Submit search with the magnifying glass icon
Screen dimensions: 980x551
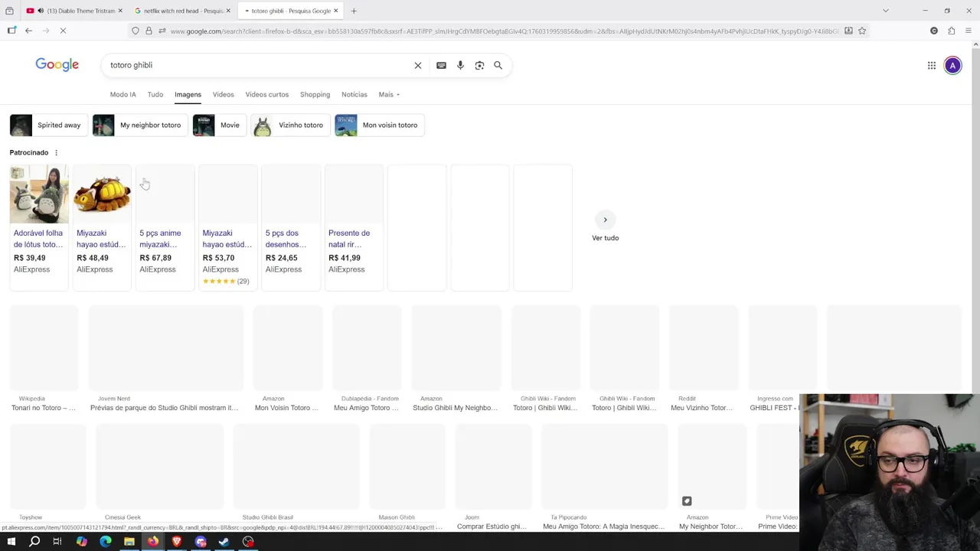point(498,65)
